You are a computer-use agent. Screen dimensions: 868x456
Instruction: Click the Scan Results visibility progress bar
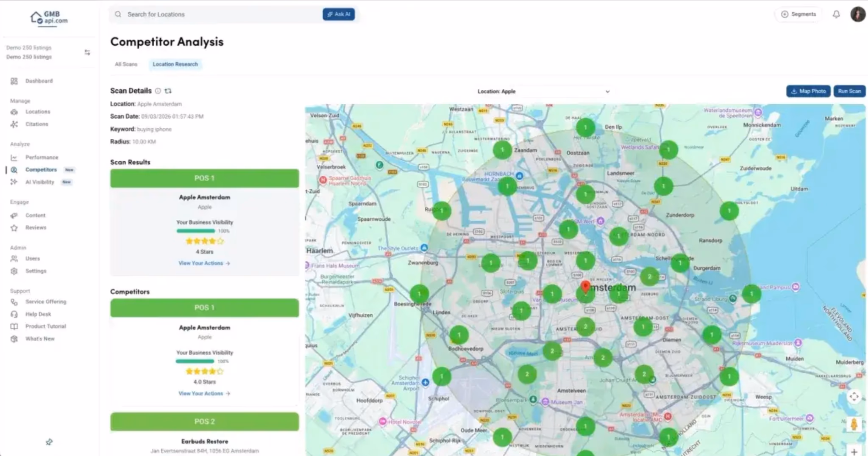[196, 231]
